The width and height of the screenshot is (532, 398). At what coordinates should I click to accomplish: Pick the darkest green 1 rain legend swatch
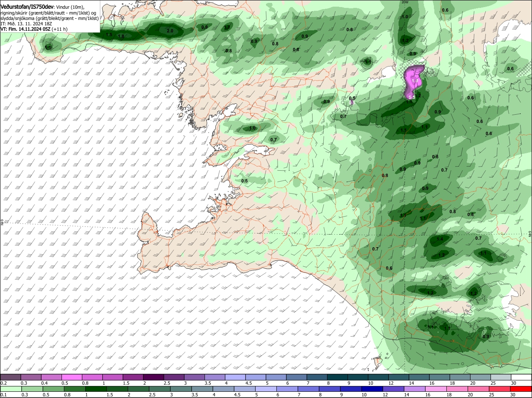coord(96,388)
